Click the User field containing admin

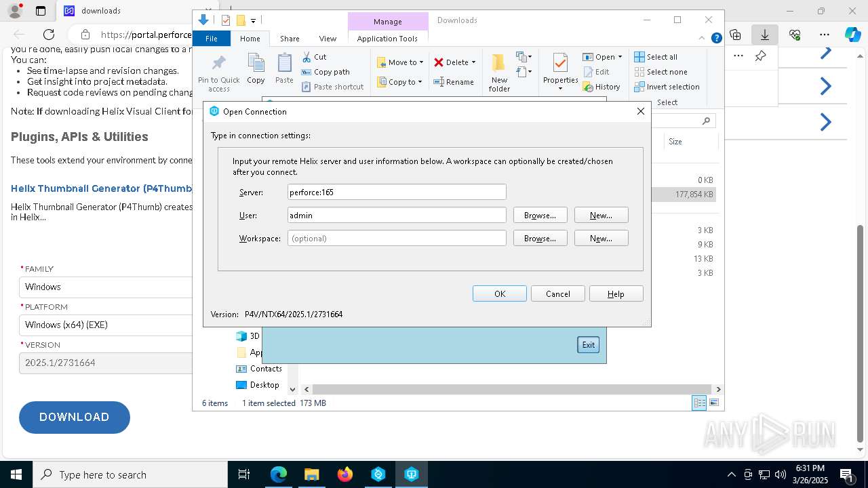397,215
